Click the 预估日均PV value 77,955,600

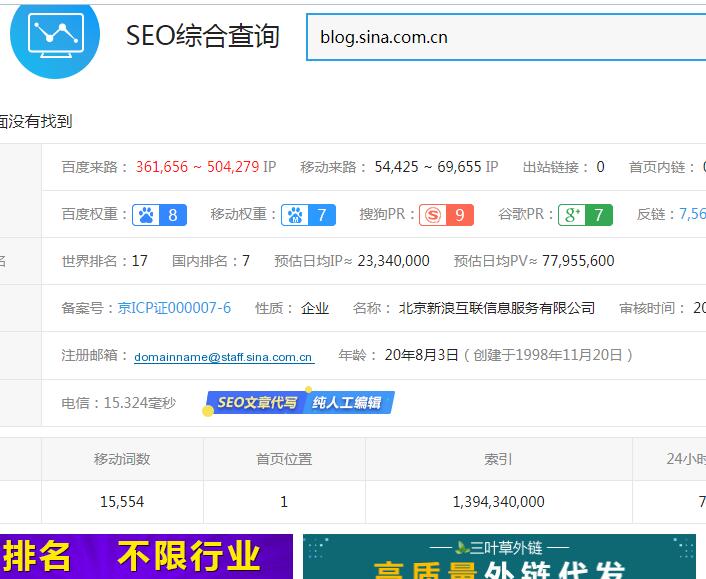tap(578, 261)
